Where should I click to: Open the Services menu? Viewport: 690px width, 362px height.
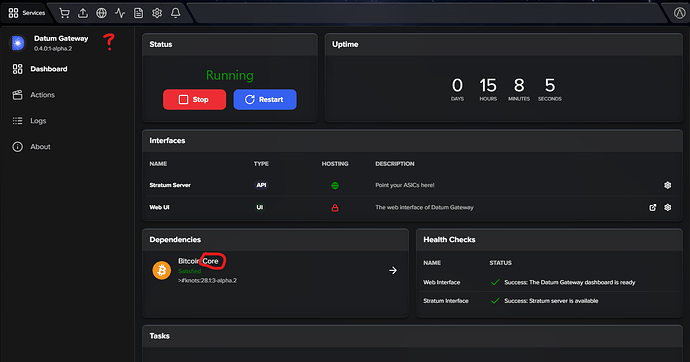coord(26,13)
